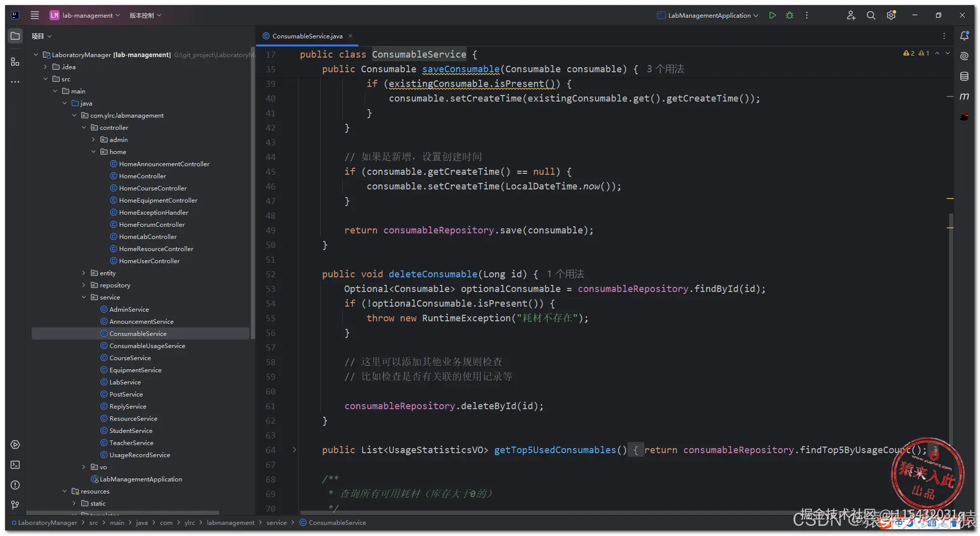Screen dimensions: 980x536
Task: Open the main hamburger menu
Action: pos(35,15)
